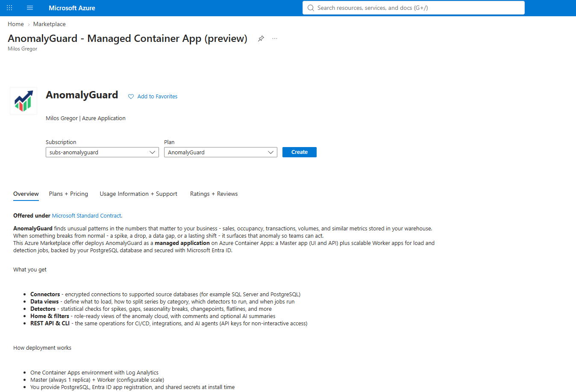Open the Plan dropdown AnomalyGuard

point(220,152)
